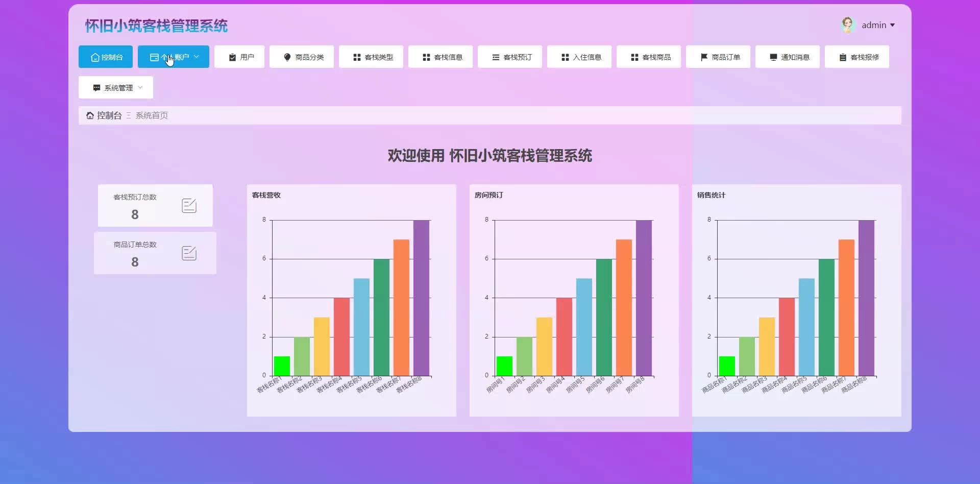Click the 怀旧小筑客栈管理系统 header logo title
Screen dimensions: 980x484
156,26
